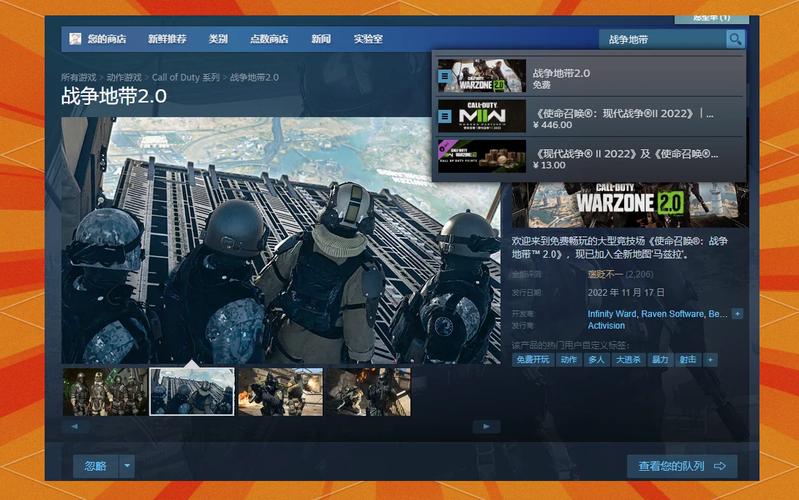The height and width of the screenshot is (500, 799).
Task: Click the plus icon after the tags
Action: pos(711,359)
